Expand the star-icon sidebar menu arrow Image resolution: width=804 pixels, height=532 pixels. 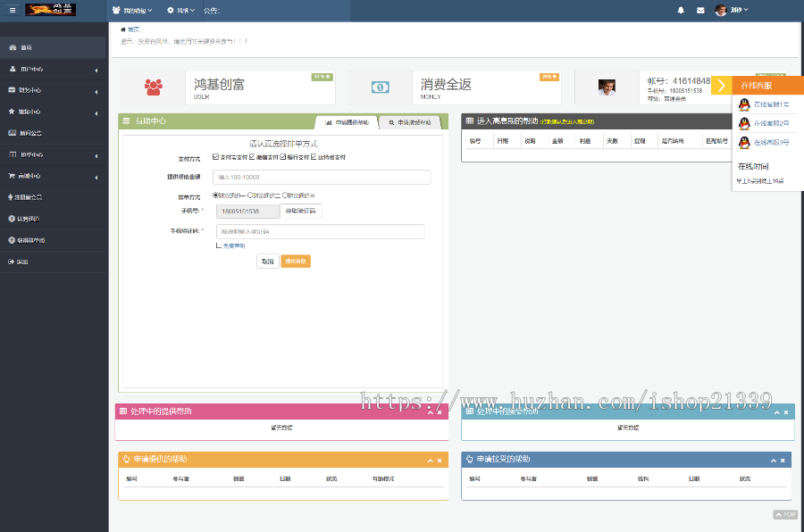pos(96,113)
